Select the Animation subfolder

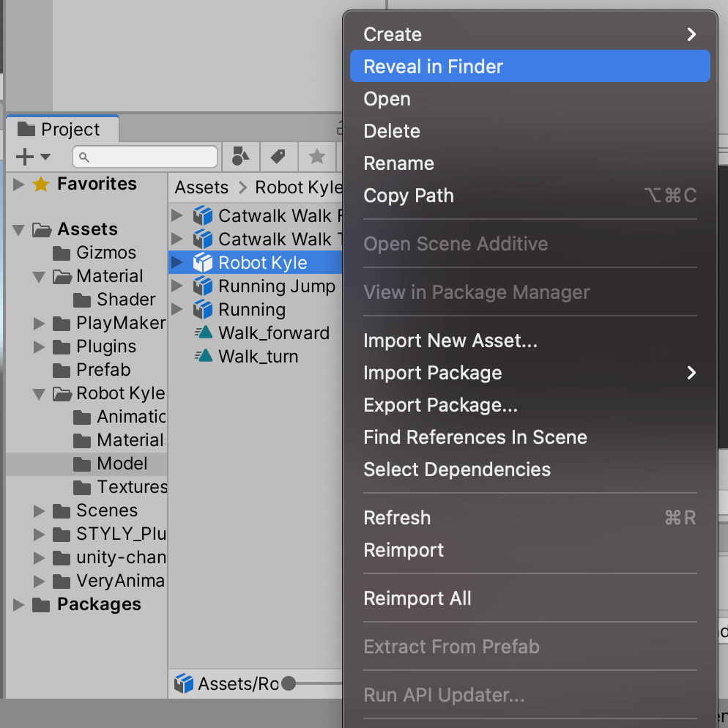pos(120,417)
